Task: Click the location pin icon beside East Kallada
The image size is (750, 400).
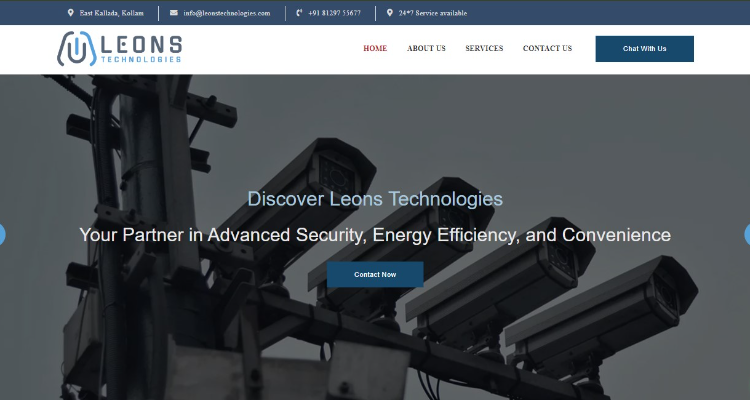Action: [x=71, y=13]
